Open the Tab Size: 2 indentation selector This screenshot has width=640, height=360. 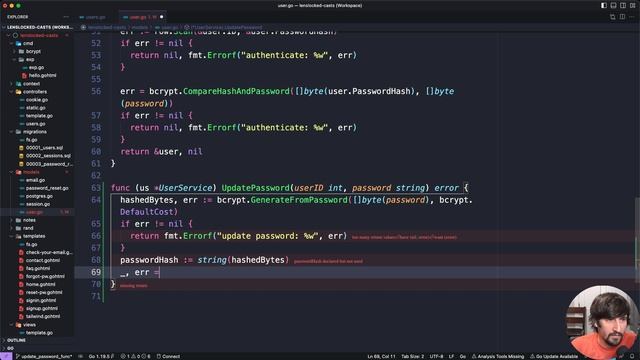[413, 356]
